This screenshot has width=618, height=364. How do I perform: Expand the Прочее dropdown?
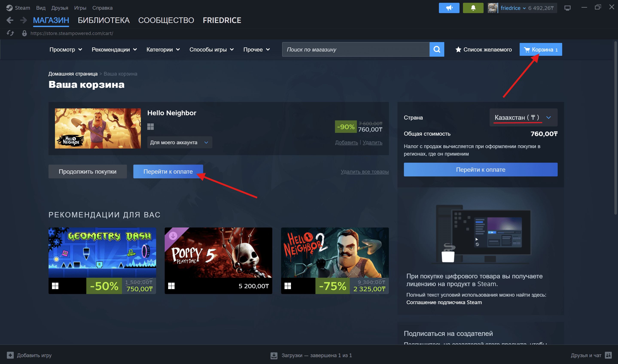click(257, 50)
